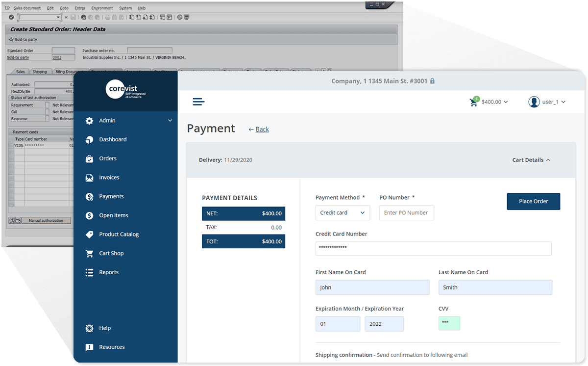Click the Orders shopping bag icon
Image resolution: width=588 pixels, height=366 pixels.
tap(89, 158)
